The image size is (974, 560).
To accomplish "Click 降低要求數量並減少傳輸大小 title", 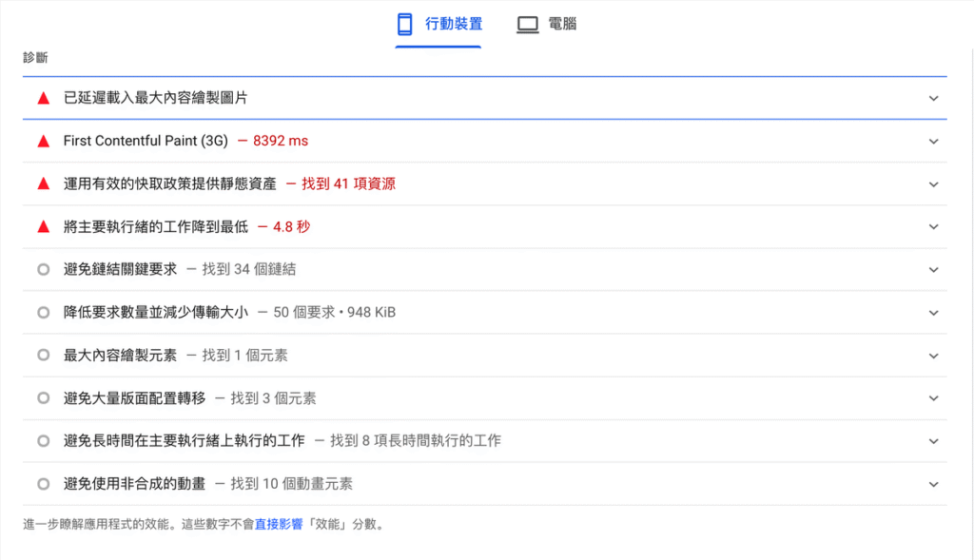I will point(155,312).
